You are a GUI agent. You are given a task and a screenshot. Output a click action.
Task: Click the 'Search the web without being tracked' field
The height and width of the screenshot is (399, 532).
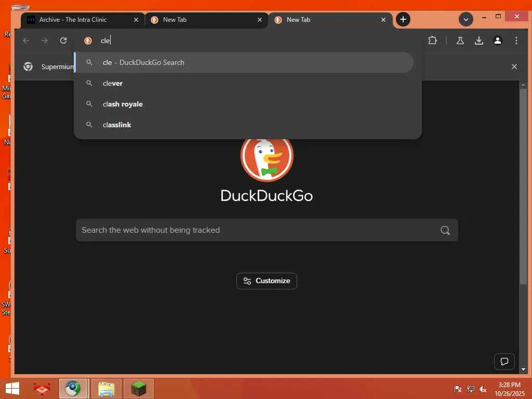[267, 230]
